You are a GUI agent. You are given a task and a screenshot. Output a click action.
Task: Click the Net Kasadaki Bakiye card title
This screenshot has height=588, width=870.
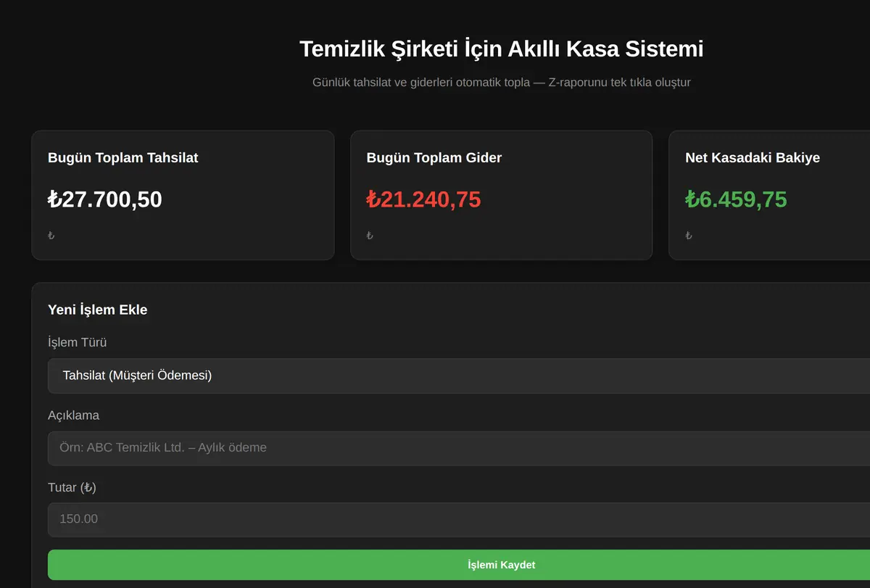[x=753, y=157]
